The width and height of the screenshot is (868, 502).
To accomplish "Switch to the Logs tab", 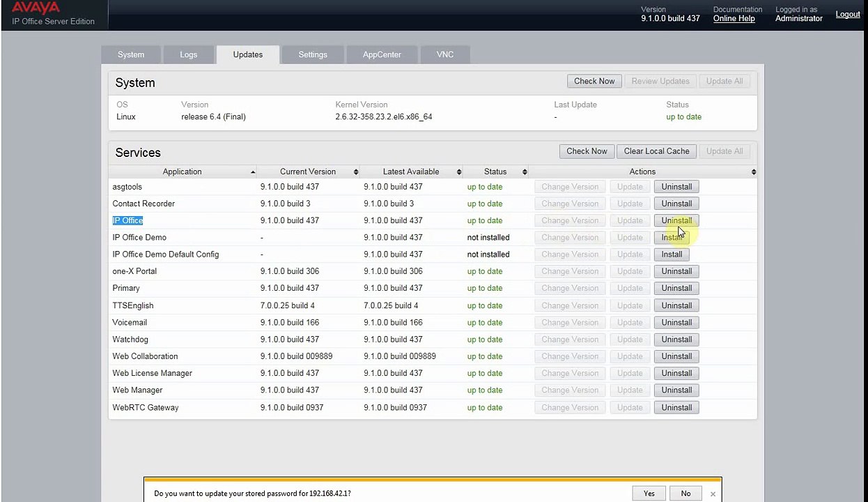I will coord(189,54).
